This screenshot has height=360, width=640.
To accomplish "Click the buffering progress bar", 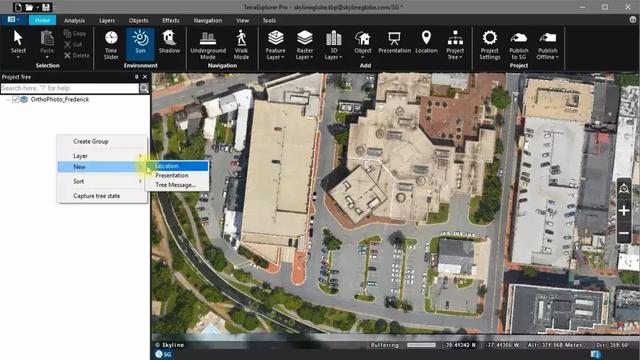I will (x=421, y=345).
